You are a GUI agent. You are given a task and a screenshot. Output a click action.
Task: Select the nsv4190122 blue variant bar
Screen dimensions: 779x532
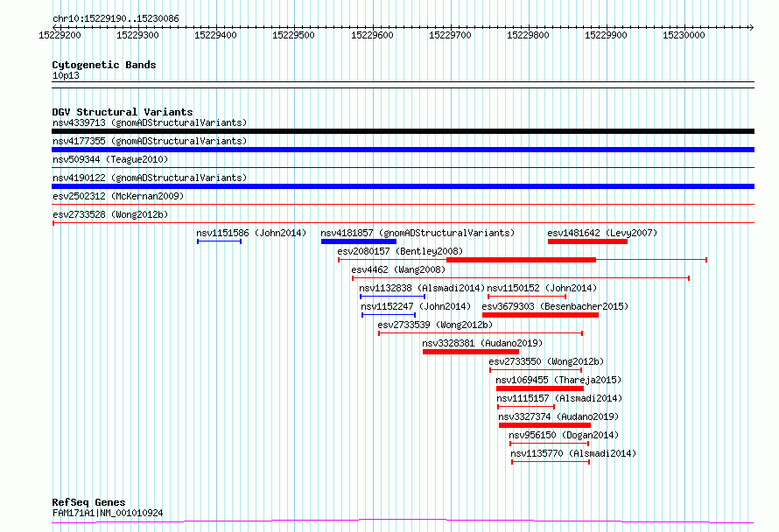pyautogui.click(x=403, y=186)
